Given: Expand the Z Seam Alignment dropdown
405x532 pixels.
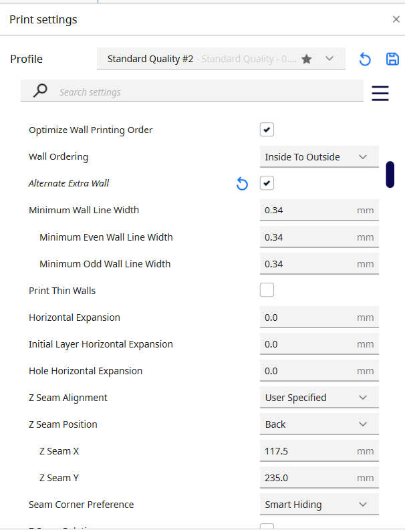Looking at the screenshot, I should click(319, 398).
